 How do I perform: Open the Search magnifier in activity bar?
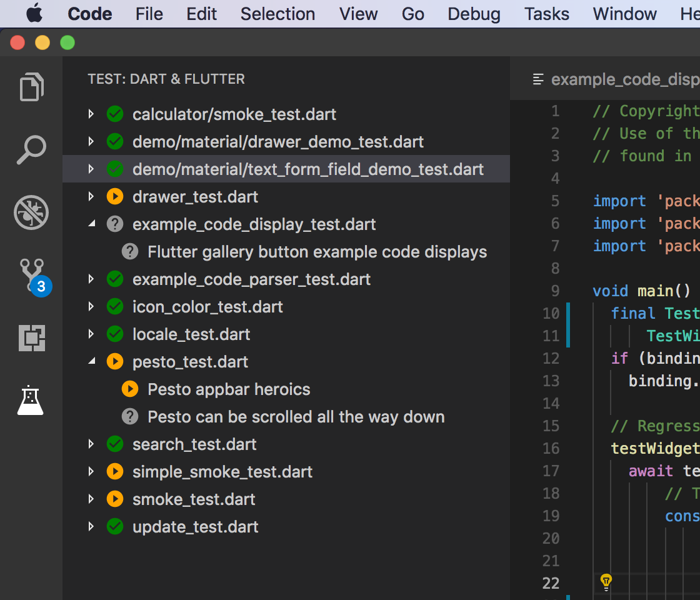(x=31, y=150)
